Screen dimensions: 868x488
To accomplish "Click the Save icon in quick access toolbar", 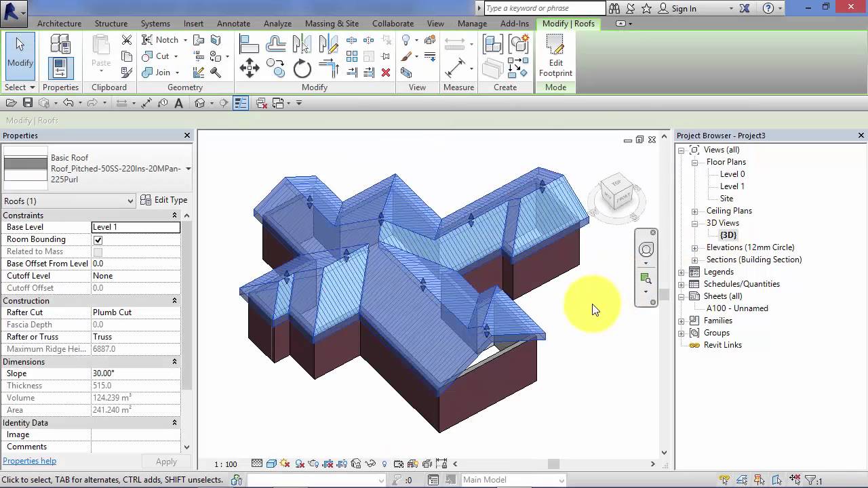I will (28, 103).
